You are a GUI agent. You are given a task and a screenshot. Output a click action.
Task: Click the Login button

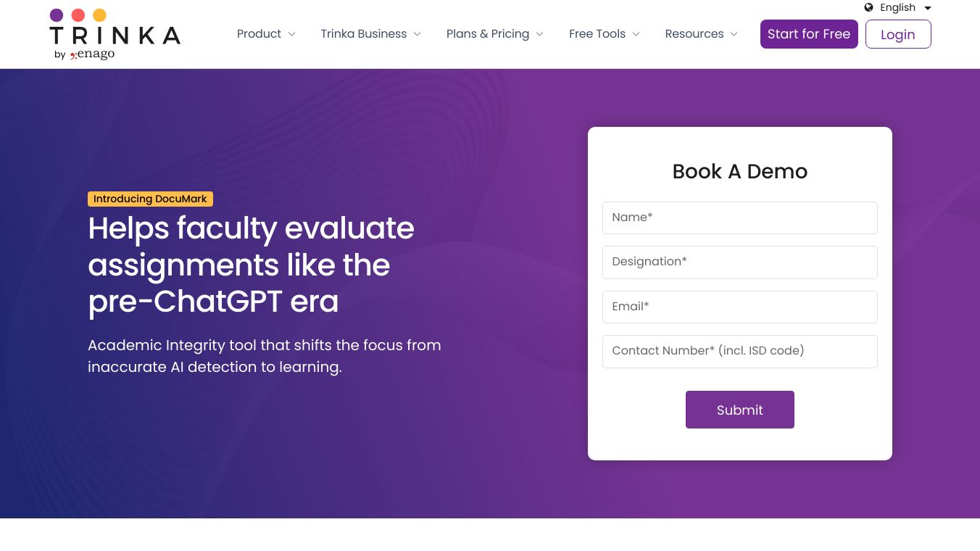898,34
